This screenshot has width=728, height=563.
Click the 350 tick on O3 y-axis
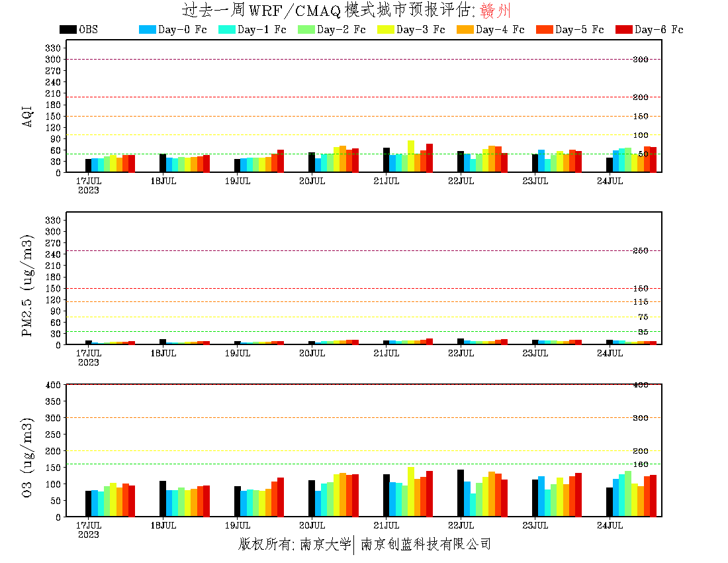coord(53,401)
